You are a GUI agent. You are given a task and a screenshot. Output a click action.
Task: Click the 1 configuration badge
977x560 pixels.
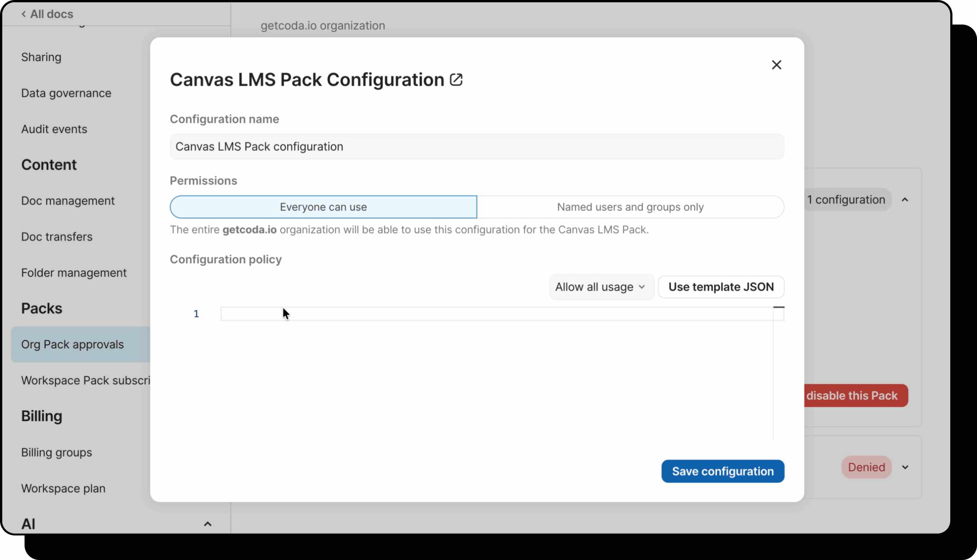point(848,200)
